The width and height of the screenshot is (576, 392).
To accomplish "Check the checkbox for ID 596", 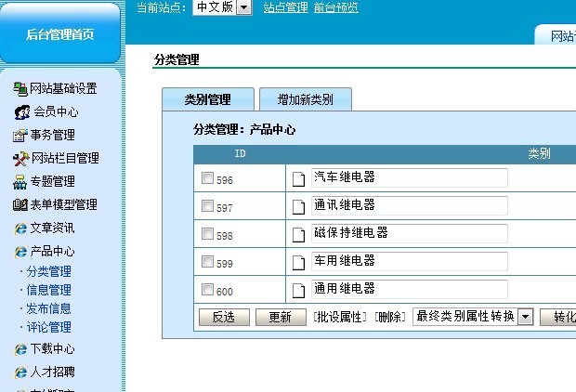I will 208,178.
